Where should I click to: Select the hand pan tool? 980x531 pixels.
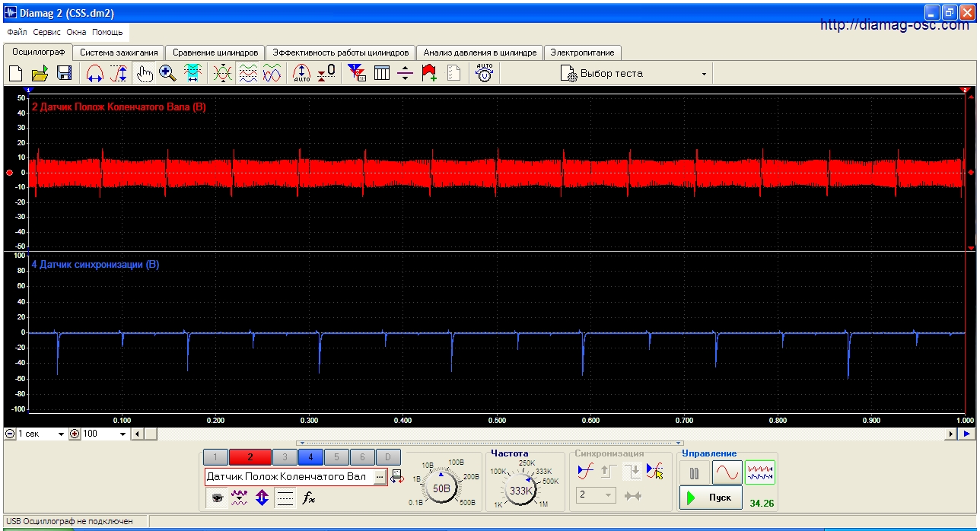(145, 74)
